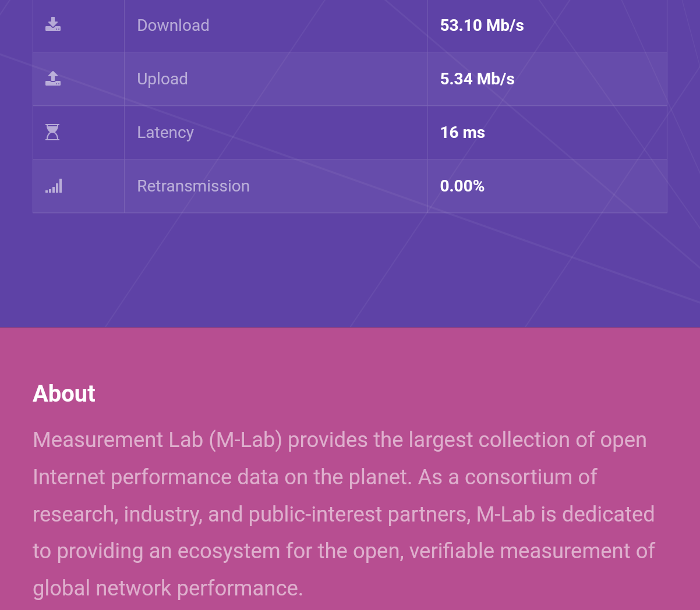Click the words Measurement Lab in paragraph

click(118, 440)
